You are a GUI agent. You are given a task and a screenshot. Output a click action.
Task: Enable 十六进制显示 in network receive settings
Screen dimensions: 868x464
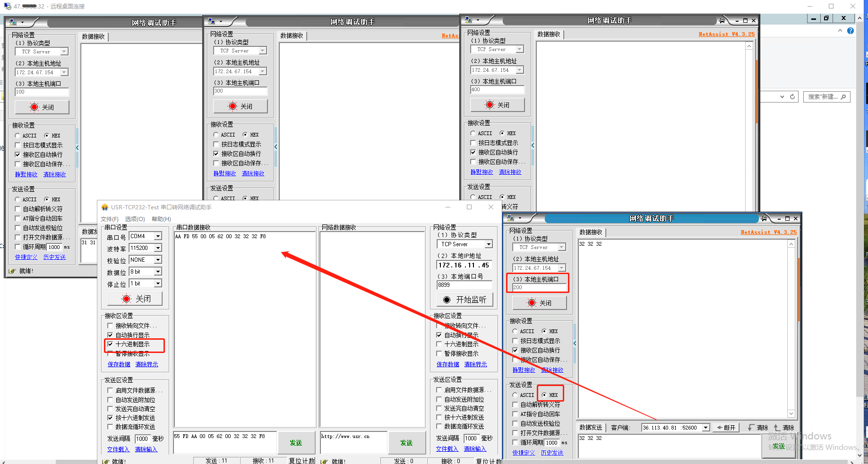coord(439,344)
